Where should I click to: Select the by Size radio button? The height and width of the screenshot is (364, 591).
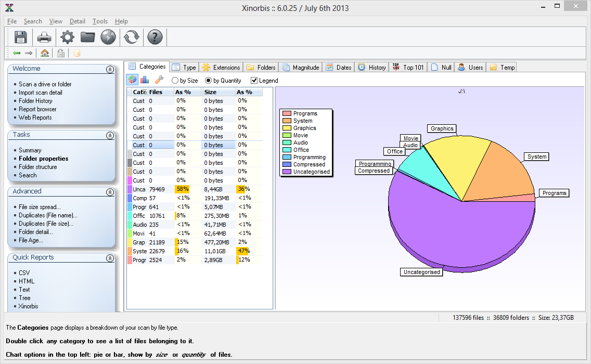click(x=175, y=80)
